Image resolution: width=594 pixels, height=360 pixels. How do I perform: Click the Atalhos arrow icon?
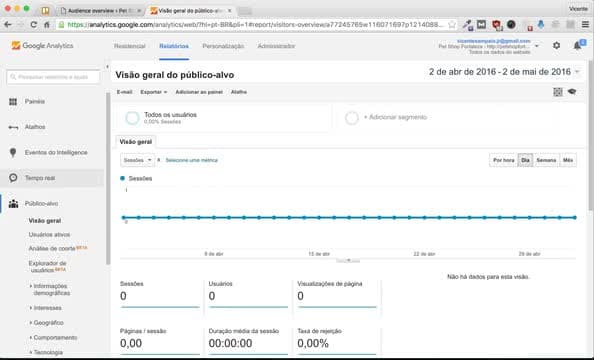[x=13, y=127]
